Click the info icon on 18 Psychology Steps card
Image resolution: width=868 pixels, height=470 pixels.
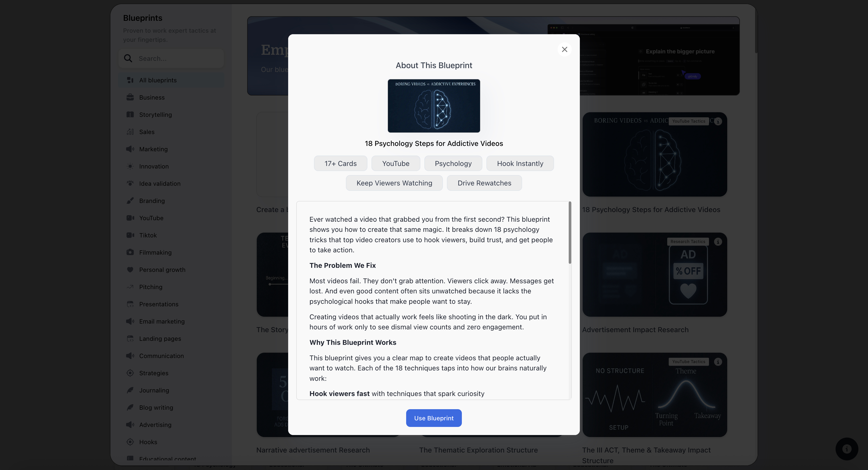718,121
